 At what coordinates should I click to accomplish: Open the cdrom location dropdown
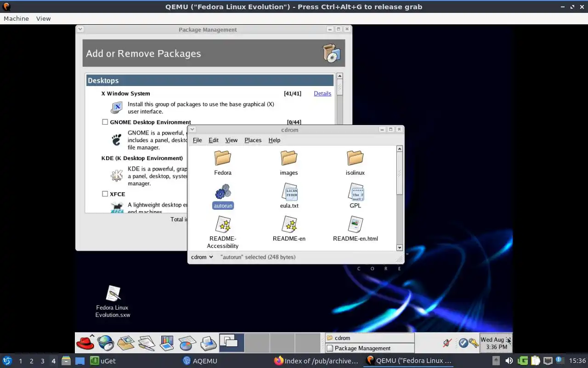[x=202, y=257]
